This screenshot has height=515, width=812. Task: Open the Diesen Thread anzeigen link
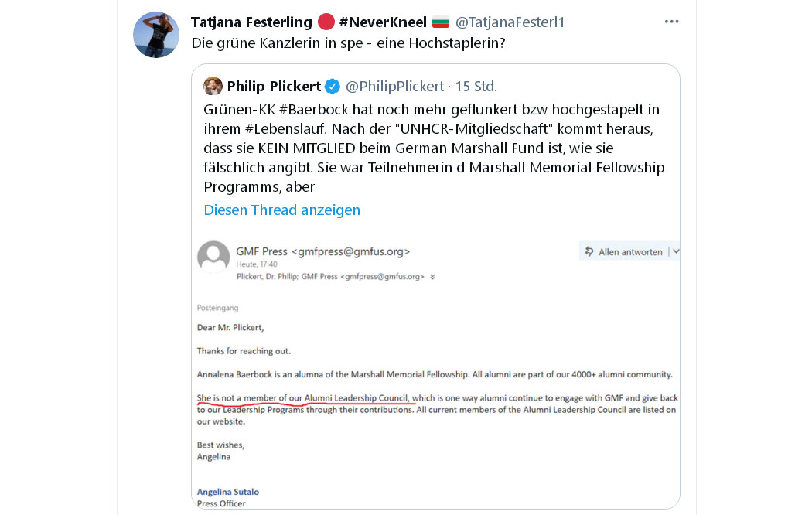click(281, 210)
